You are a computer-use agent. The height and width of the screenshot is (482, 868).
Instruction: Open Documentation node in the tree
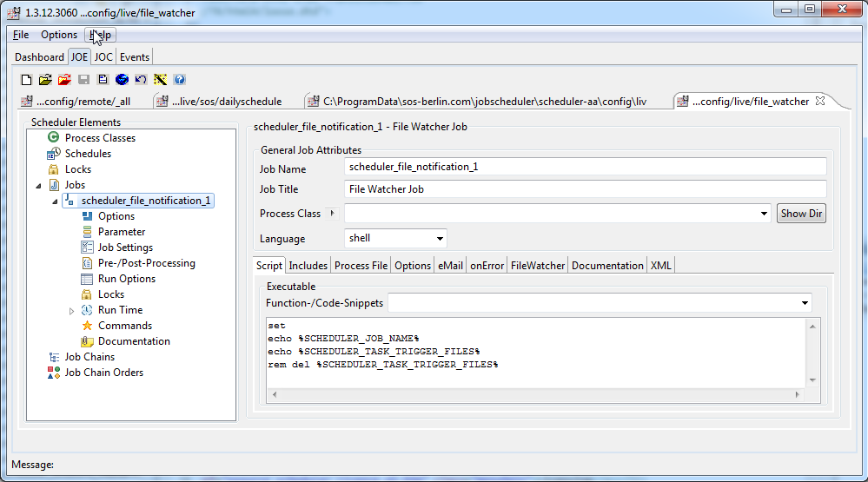tap(134, 341)
